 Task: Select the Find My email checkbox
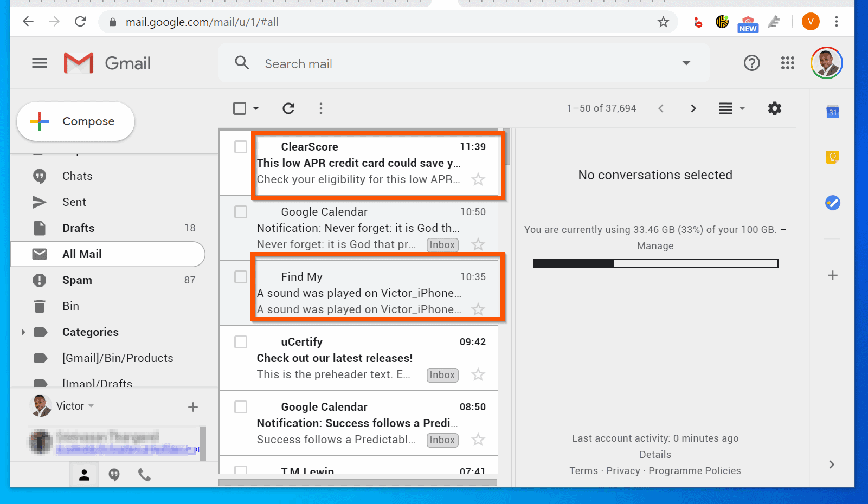[241, 277]
